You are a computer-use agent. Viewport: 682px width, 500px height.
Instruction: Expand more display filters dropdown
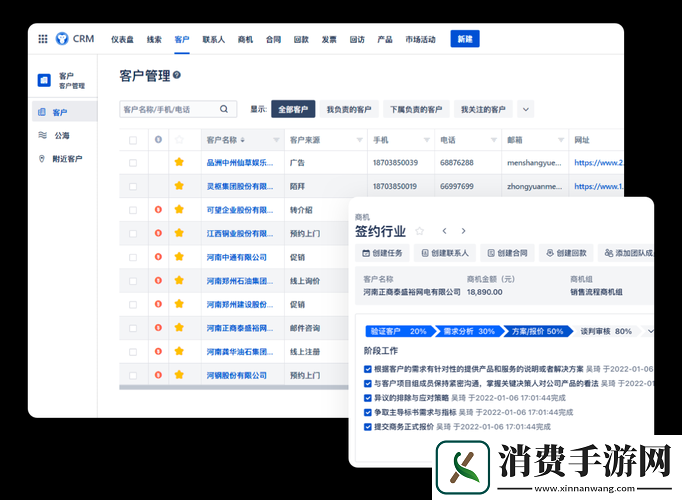tap(525, 109)
